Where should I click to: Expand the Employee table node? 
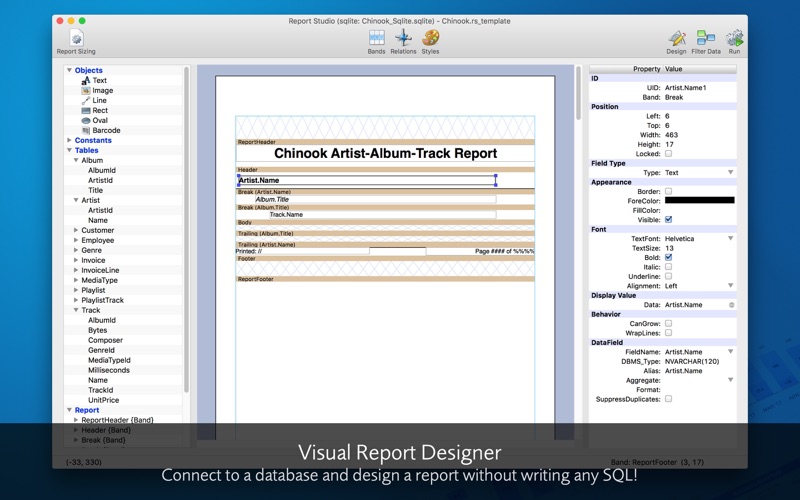76,240
